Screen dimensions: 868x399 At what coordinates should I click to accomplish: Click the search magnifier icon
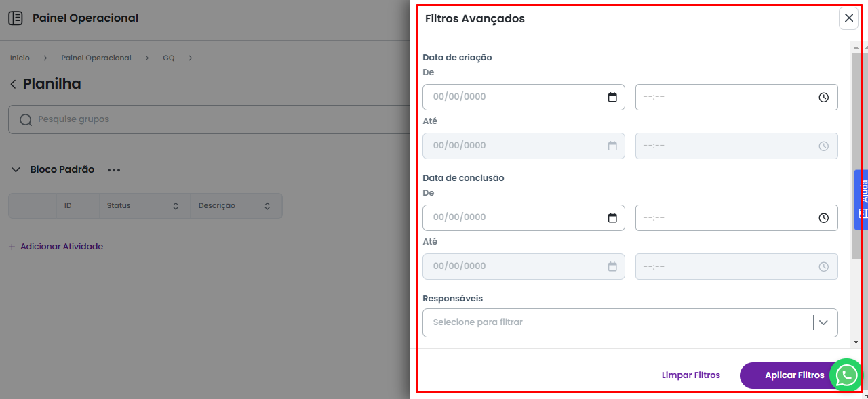tap(26, 120)
